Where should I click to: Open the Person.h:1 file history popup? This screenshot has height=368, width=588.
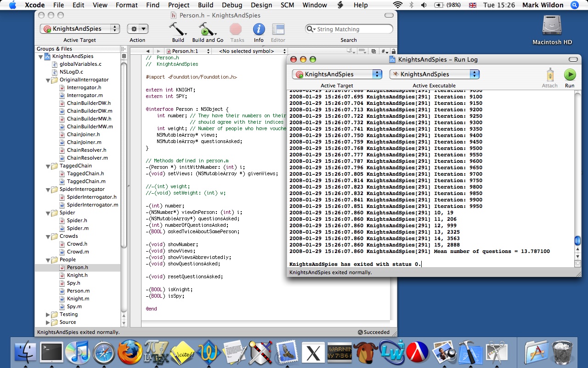[188, 51]
